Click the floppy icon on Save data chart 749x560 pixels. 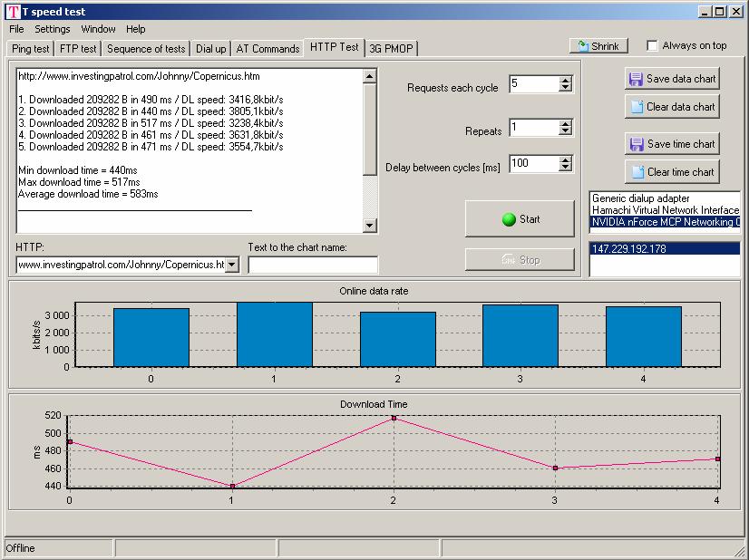point(636,79)
